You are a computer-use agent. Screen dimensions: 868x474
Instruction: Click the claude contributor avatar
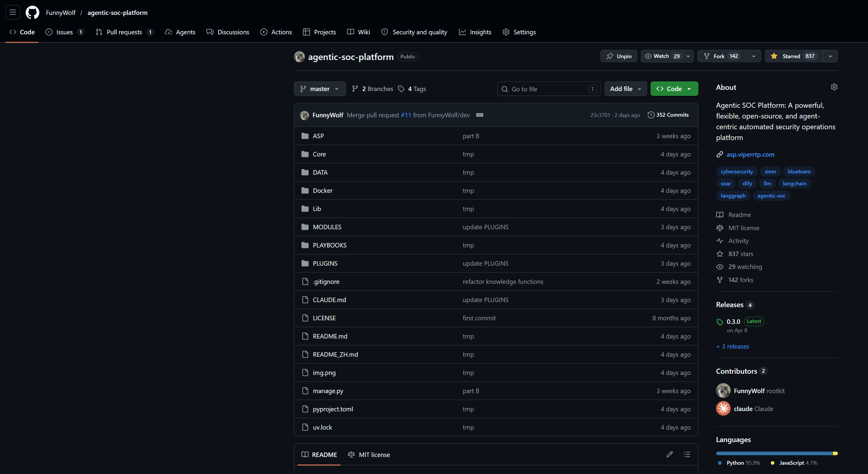pos(723,409)
